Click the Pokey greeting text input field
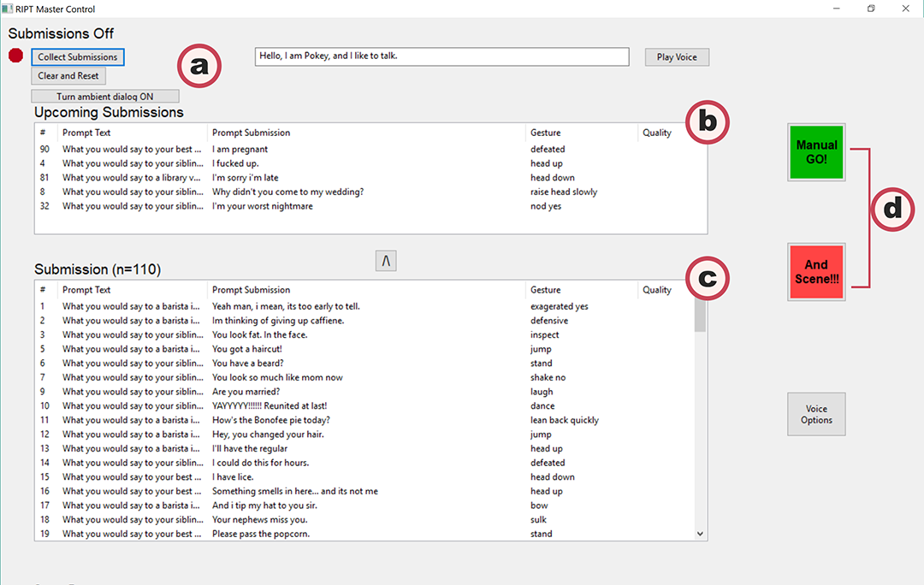The image size is (924, 585). click(441, 56)
